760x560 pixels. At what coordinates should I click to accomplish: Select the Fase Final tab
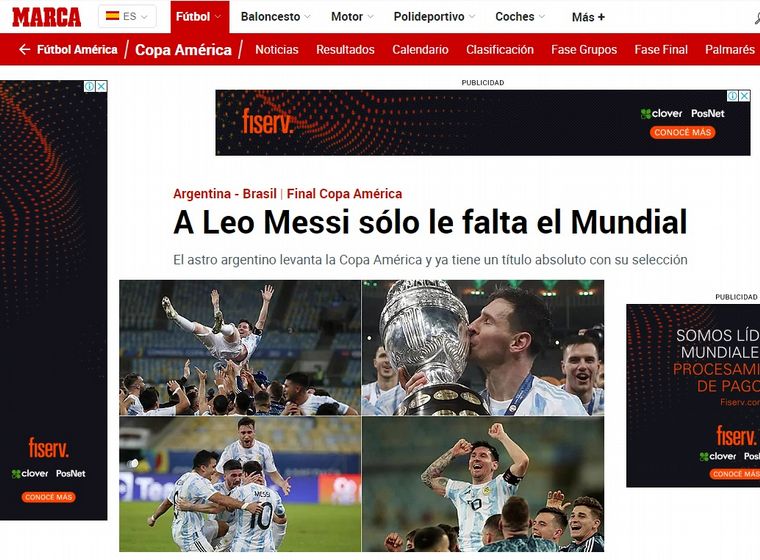click(x=661, y=49)
